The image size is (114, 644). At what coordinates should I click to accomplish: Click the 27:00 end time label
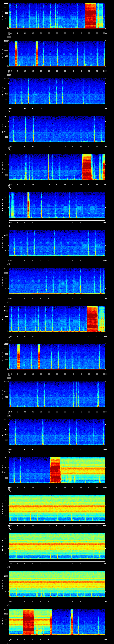point(105,184)
